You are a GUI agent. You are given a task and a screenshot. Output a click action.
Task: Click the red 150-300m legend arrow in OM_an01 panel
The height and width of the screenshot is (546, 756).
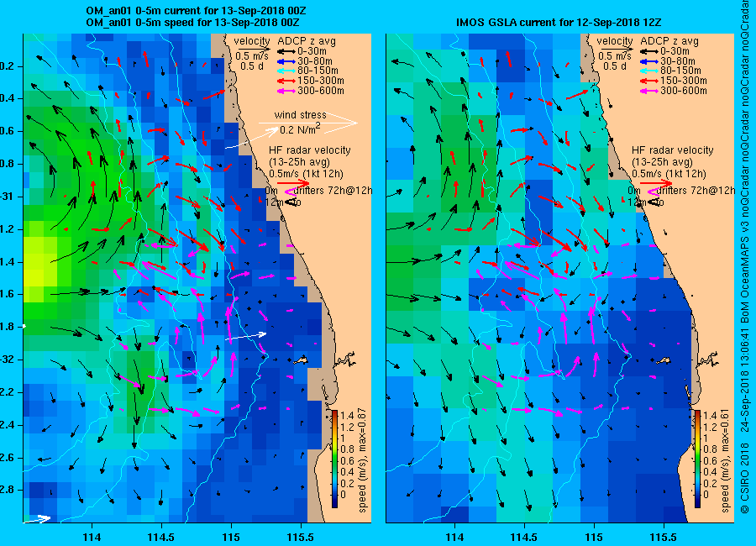pyautogui.click(x=286, y=81)
